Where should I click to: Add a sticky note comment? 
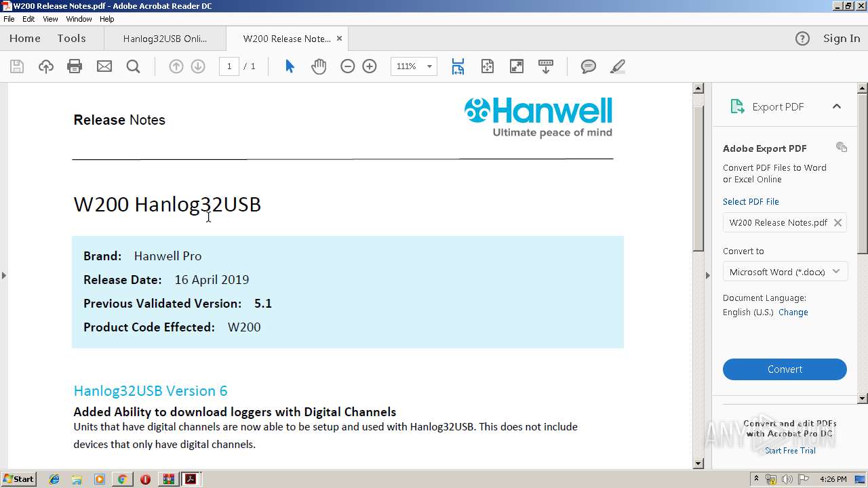point(589,66)
